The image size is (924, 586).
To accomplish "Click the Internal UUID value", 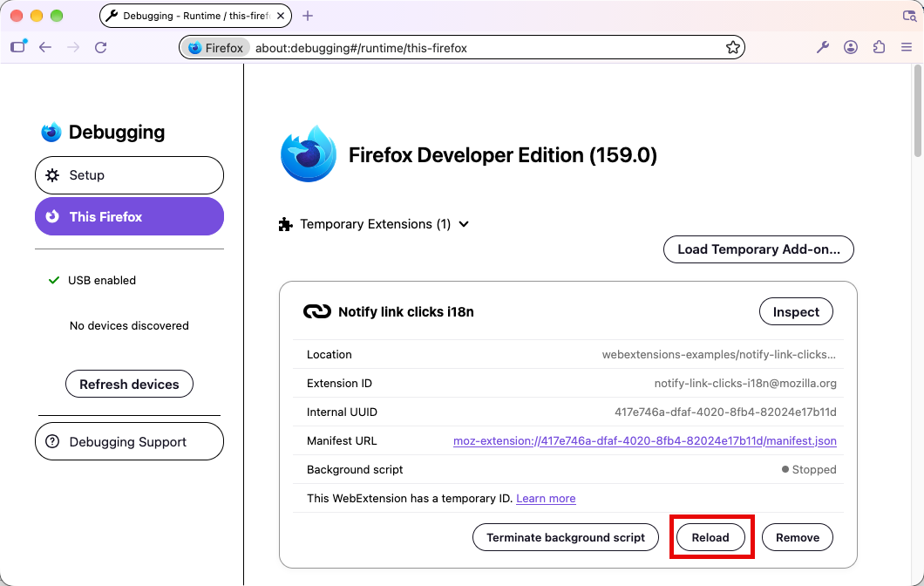I will tap(725, 412).
